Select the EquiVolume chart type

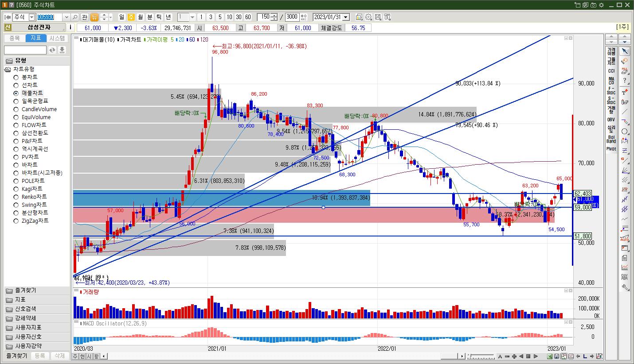click(x=32, y=117)
